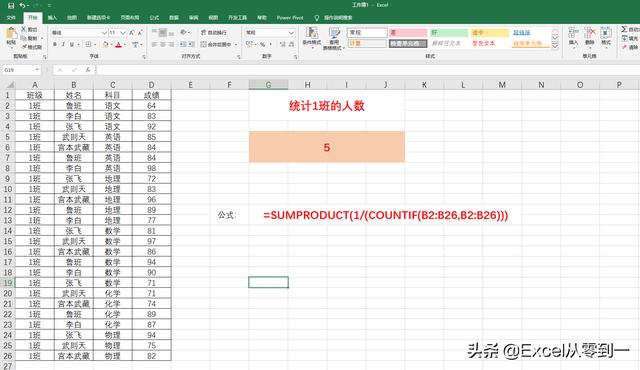Apply the yellow Neutral cell style

(489, 33)
